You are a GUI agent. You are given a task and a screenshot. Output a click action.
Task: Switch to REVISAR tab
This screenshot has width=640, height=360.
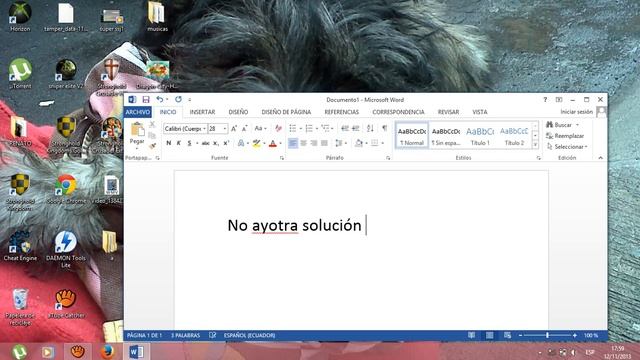tap(448, 112)
